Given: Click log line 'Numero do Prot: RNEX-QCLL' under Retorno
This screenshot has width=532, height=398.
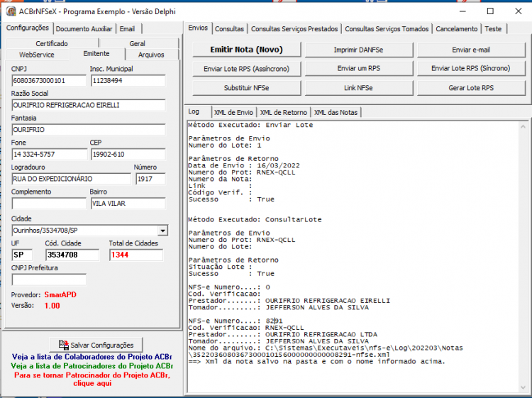Looking at the screenshot, I should [x=242, y=172].
